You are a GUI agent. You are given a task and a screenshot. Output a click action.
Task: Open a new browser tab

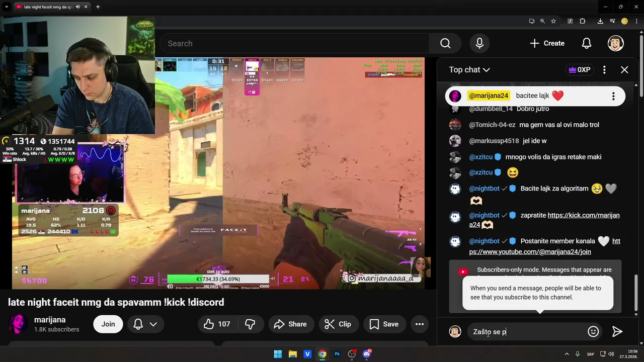(x=98, y=7)
